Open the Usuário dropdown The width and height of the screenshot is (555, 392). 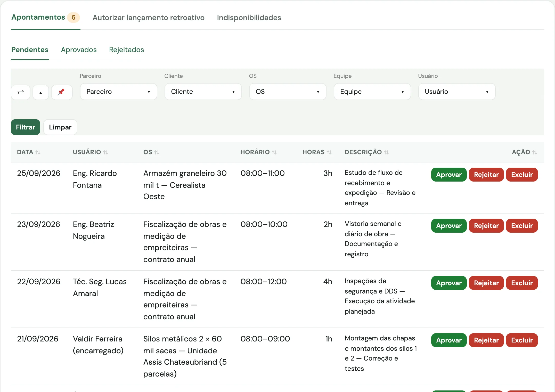pyautogui.click(x=457, y=92)
